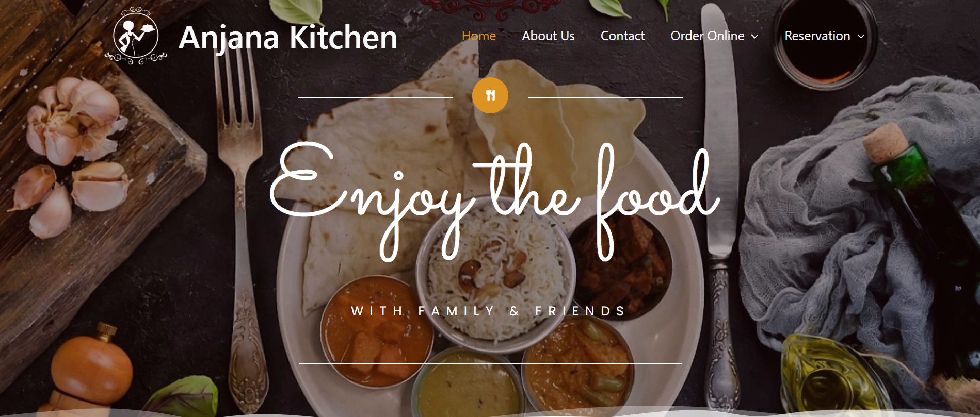
Task: Expand the Order Online chevron arrow
Action: pyautogui.click(x=754, y=36)
